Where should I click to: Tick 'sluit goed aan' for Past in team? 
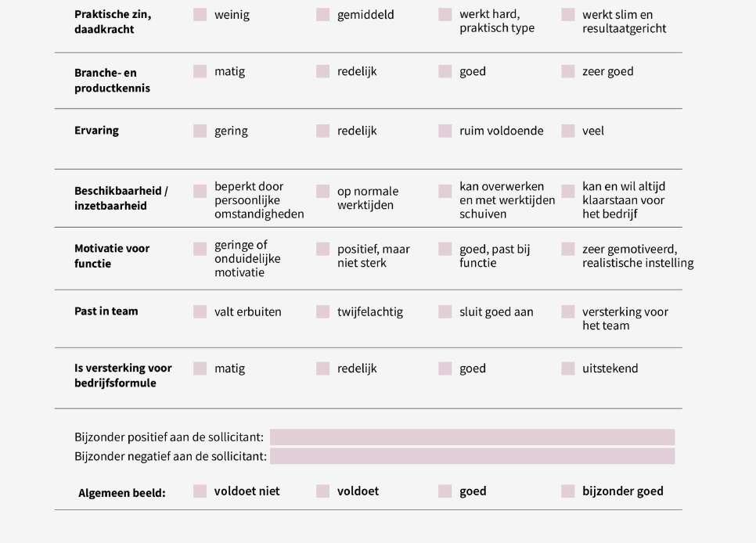[x=445, y=311]
